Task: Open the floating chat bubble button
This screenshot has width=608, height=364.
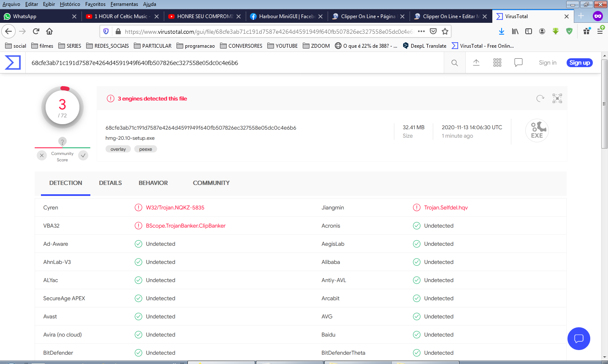Action: (578, 338)
